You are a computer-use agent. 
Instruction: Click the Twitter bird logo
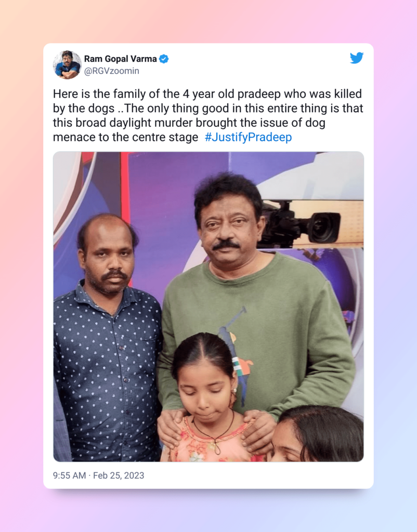point(357,58)
